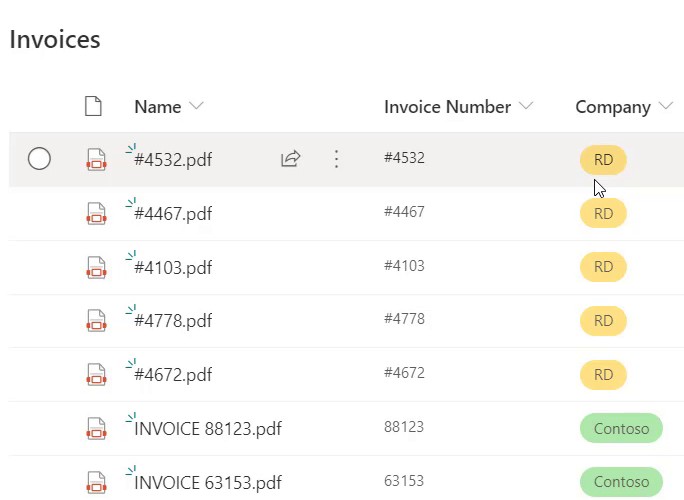
Task: Click the green Contoso pill for invoice 88123
Action: click(621, 428)
